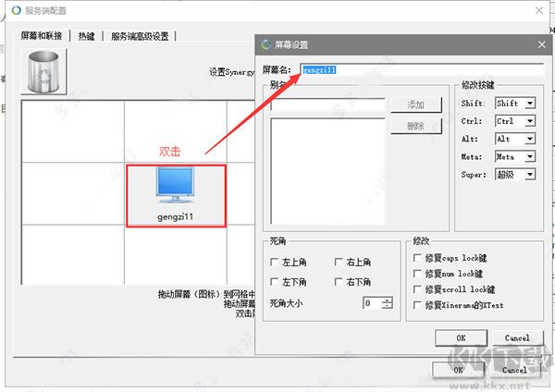Enable the 左上角 dead corner checkbox
The height and width of the screenshot is (392, 555).
coord(274,262)
